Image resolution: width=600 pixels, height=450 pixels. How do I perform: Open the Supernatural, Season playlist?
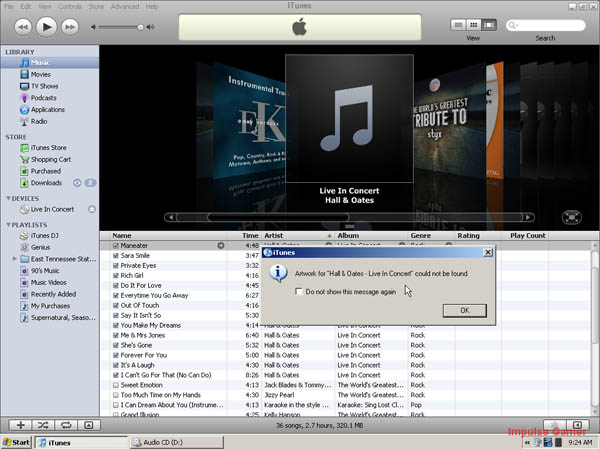click(63, 318)
